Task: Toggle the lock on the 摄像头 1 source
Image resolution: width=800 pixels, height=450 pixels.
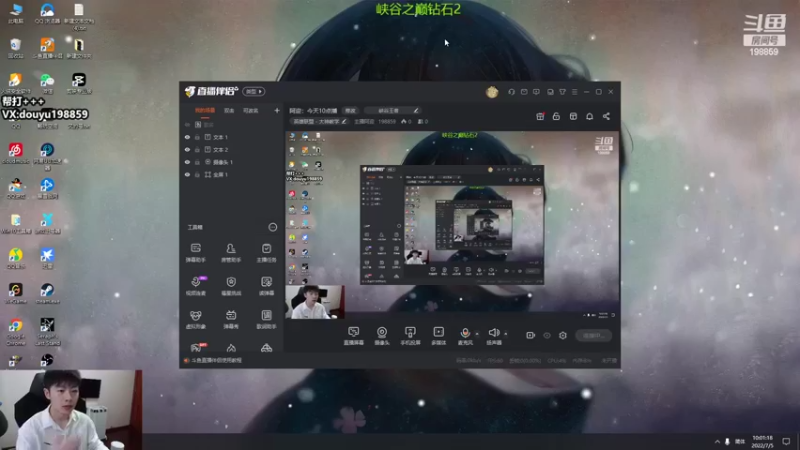Action: [197, 162]
